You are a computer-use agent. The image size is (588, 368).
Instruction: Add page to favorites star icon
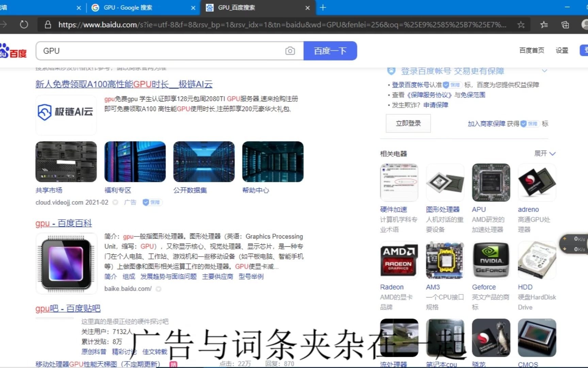click(x=521, y=25)
